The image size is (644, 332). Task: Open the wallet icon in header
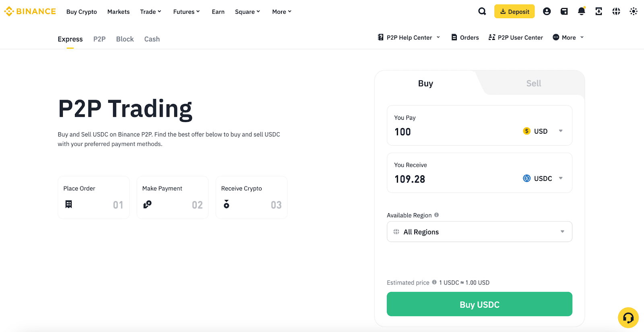[x=564, y=11]
